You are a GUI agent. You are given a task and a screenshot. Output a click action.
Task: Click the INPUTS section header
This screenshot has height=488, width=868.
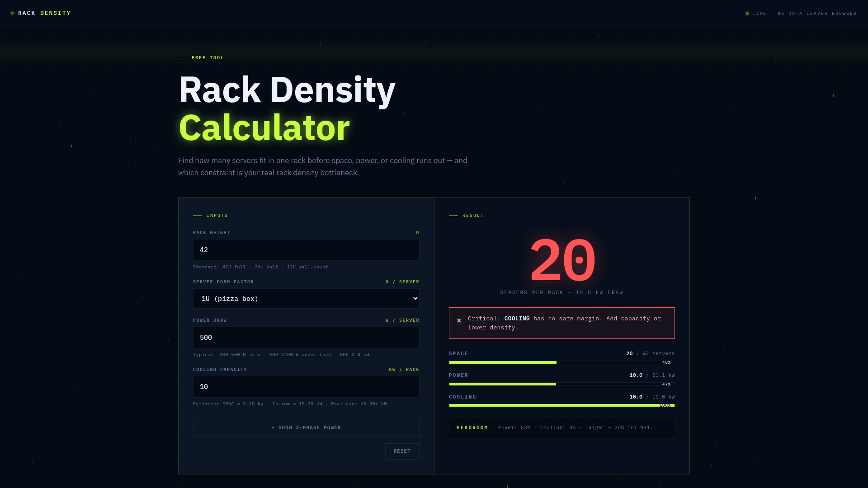click(217, 216)
